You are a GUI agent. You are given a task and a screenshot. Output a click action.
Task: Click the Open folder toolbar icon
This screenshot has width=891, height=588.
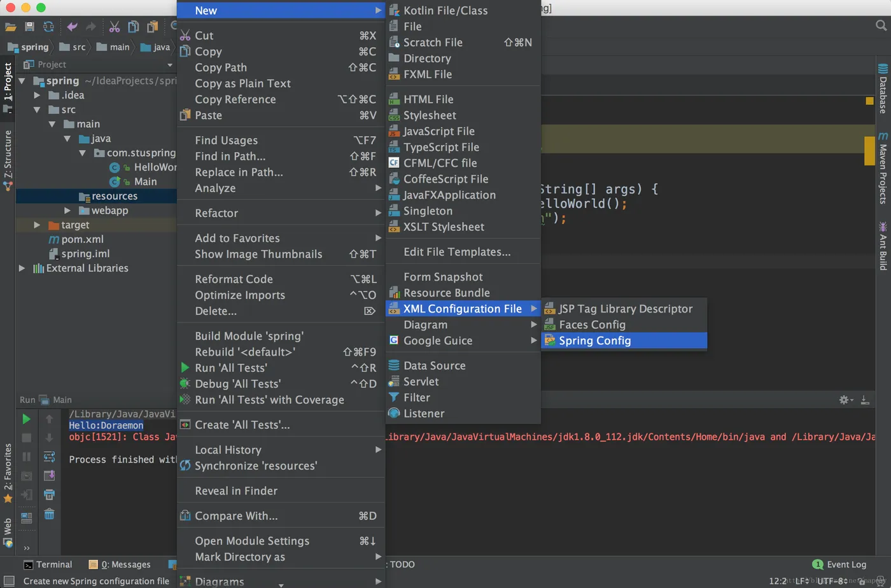click(x=10, y=27)
